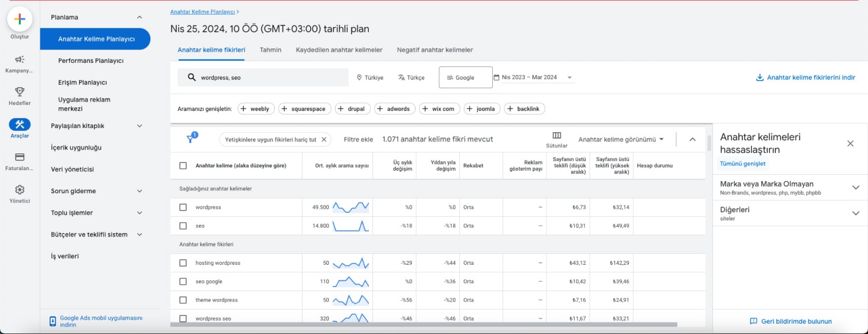This screenshot has height=334, width=868.
Task: Click the Oluştur plus button
Action: click(20, 19)
